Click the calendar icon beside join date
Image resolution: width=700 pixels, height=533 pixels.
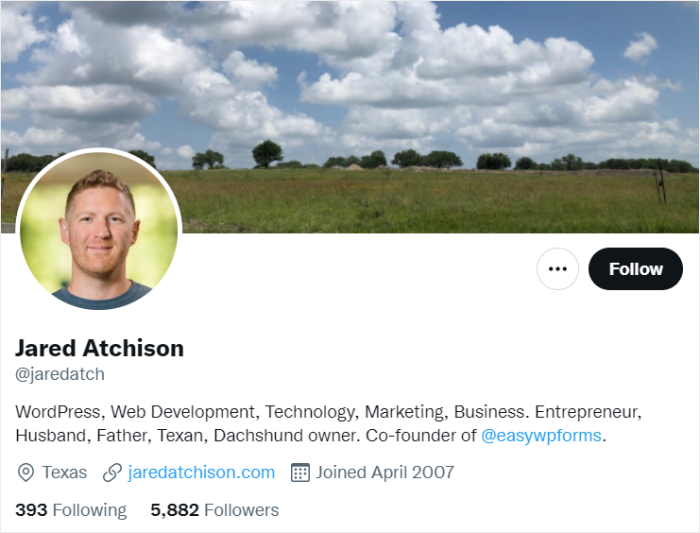click(300, 472)
